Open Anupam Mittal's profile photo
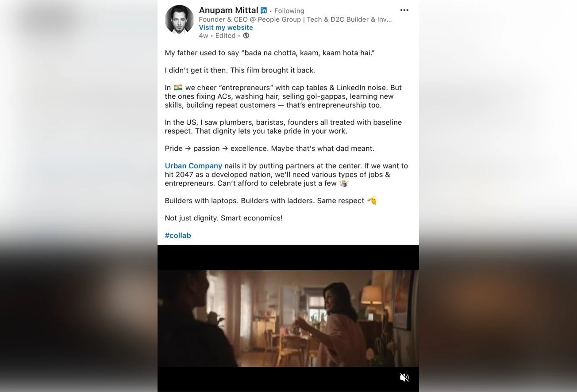Image resolution: width=577 pixels, height=392 pixels. [179, 20]
